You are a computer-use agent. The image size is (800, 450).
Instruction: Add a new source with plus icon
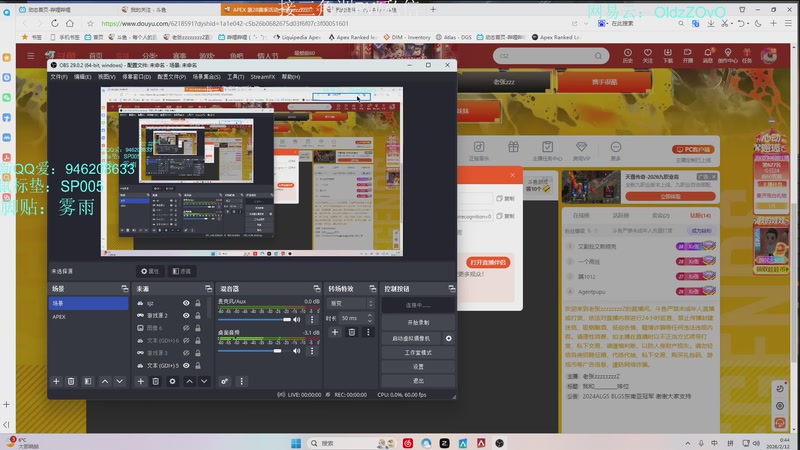tap(140, 381)
